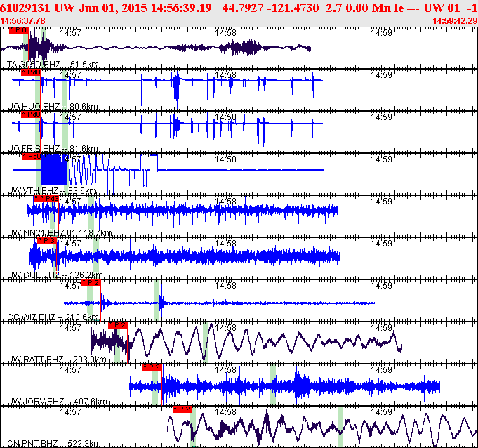Select the P 2 pick flag on UW JORV trace
478x448 pixels.
tap(152, 367)
